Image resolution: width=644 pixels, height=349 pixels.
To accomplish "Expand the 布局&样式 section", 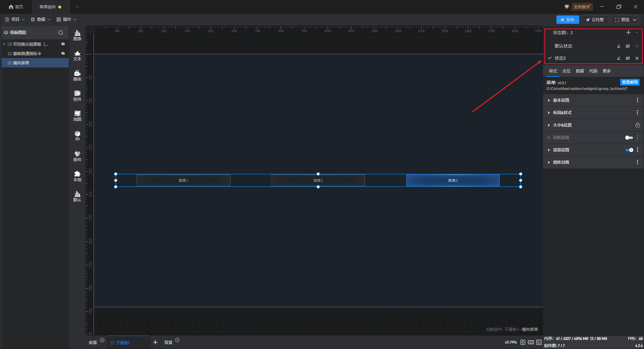I will tap(549, 113).
